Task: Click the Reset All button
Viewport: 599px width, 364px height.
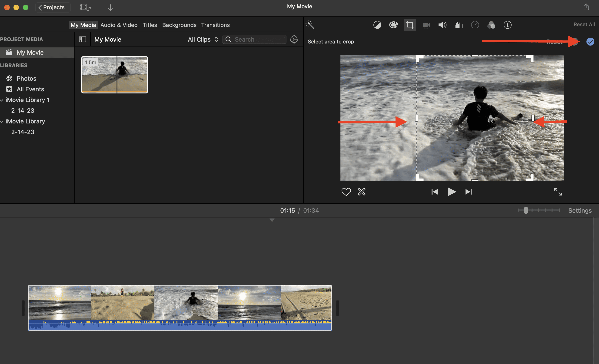Action: pyautogui.click(x=584, y=25)
